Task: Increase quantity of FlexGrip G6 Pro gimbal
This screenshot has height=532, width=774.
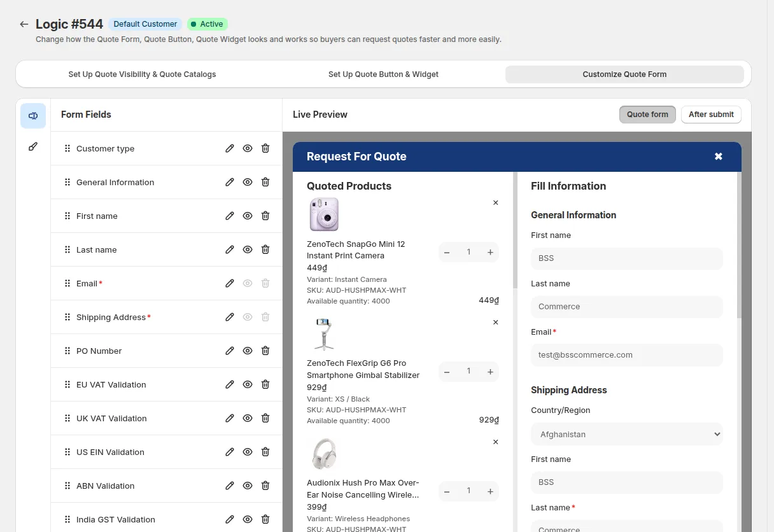Action: [490, 372]
